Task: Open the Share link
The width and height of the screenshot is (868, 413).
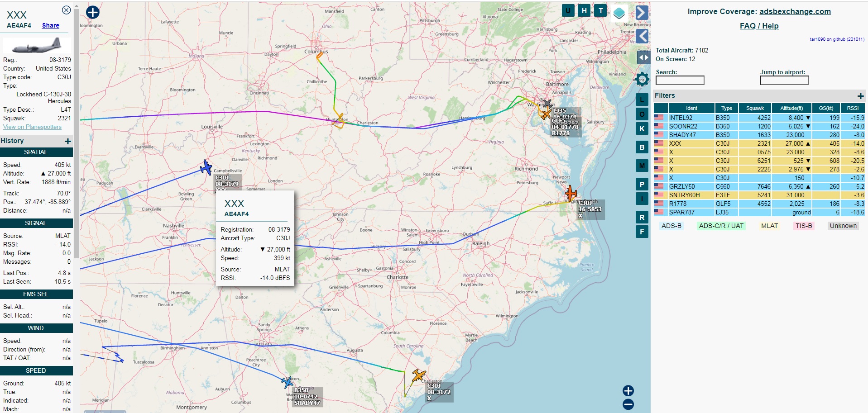Action: click(51, 25)
